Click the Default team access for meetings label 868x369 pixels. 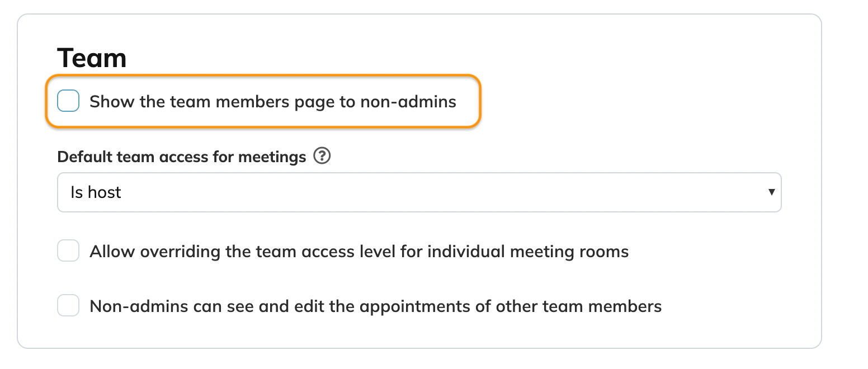[x=182, y=157]
